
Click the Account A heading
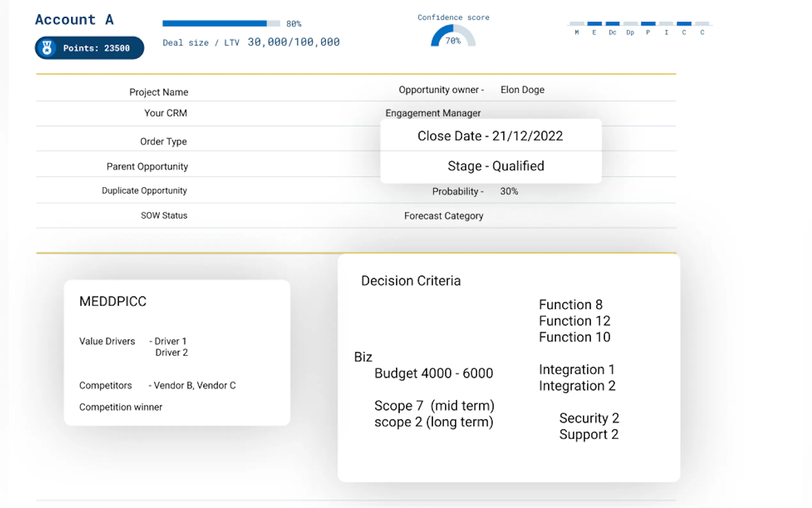pos(74,20)
